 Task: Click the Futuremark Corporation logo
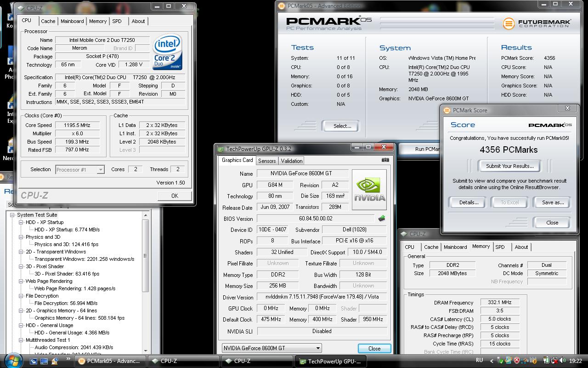coord(537,23)
